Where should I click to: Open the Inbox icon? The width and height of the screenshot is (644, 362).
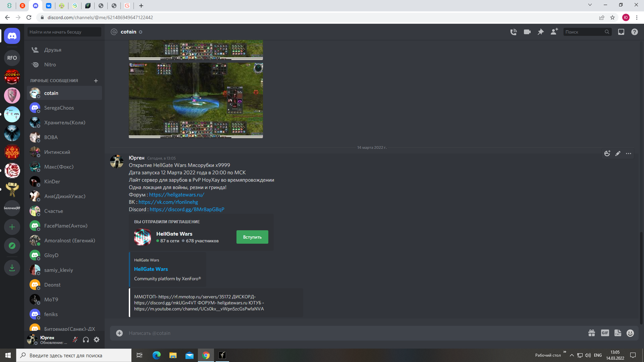click(x=621, y=32)
